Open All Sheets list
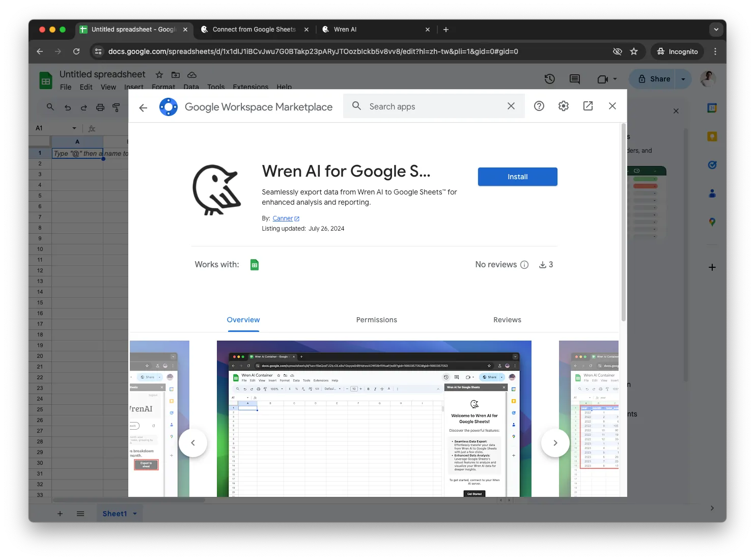The height and width of the screenshot is (560, 755). pos(80,514)
